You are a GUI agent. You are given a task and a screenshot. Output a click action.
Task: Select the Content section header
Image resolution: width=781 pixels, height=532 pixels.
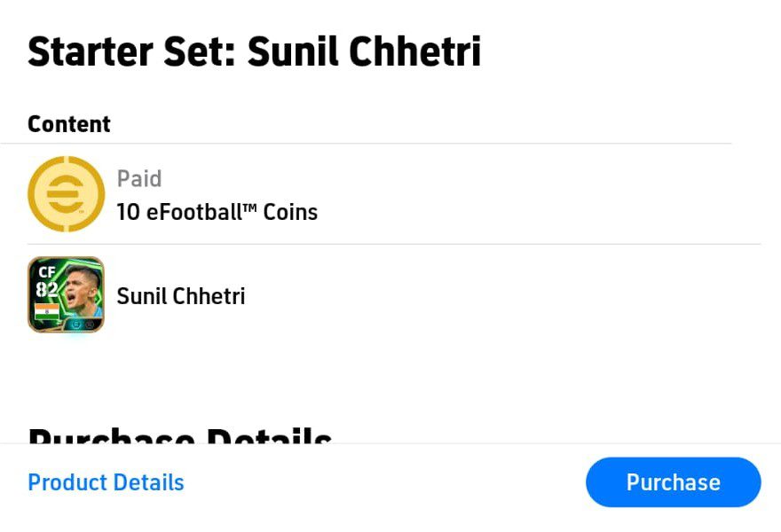68,123
